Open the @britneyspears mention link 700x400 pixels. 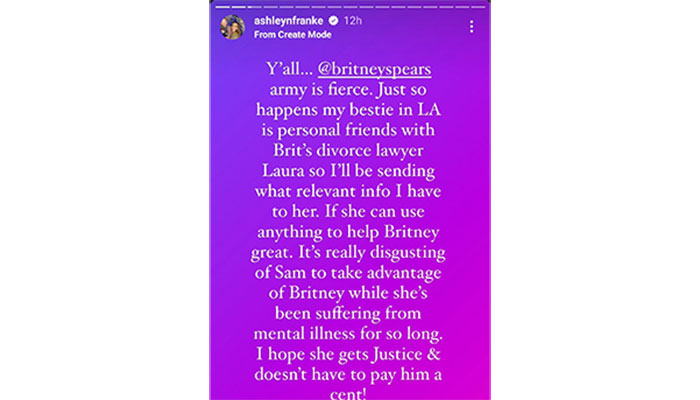[x=374, y=69]
